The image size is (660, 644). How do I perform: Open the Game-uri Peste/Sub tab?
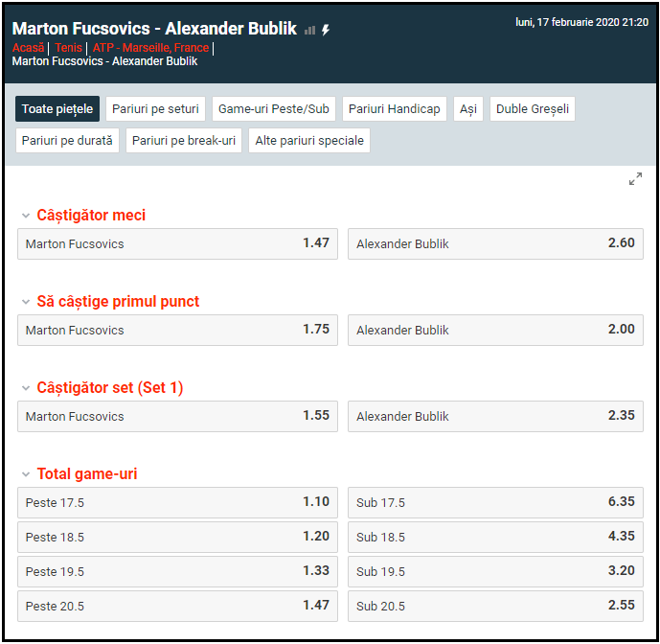pos(274,109)
